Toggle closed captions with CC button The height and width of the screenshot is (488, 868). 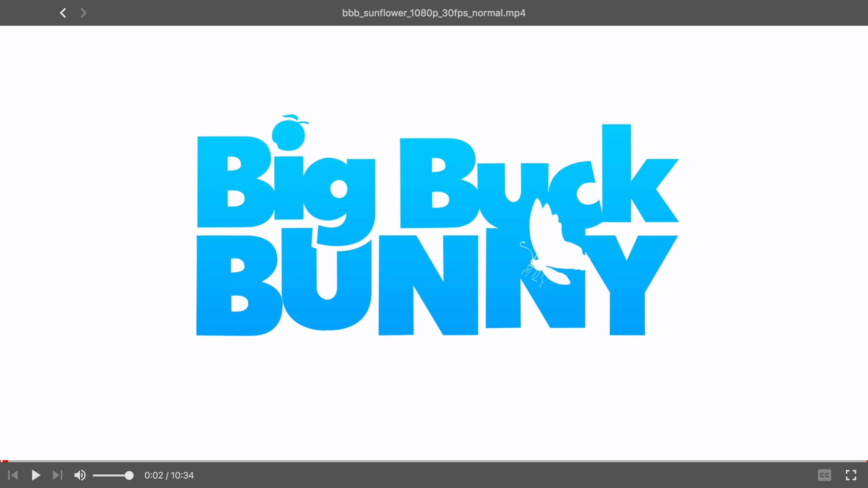(x=824, y=475)
